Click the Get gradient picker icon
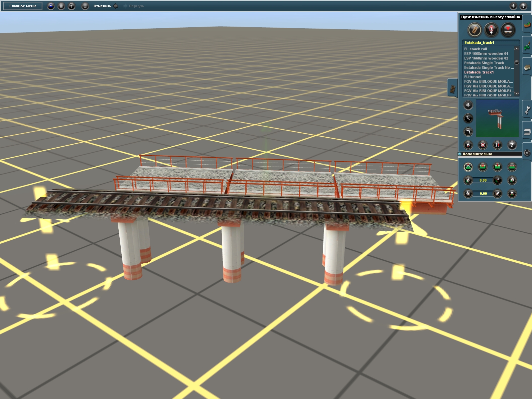 point(468,180)
